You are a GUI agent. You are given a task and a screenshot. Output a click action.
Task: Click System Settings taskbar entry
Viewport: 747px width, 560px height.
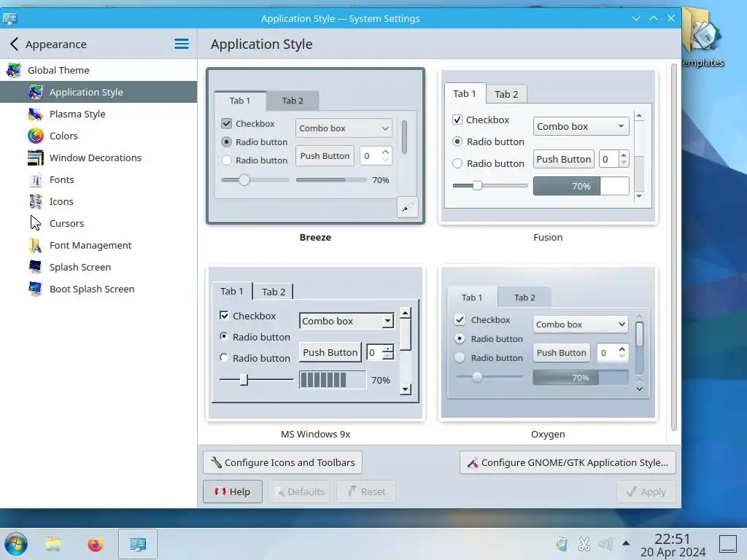point(138,544)
